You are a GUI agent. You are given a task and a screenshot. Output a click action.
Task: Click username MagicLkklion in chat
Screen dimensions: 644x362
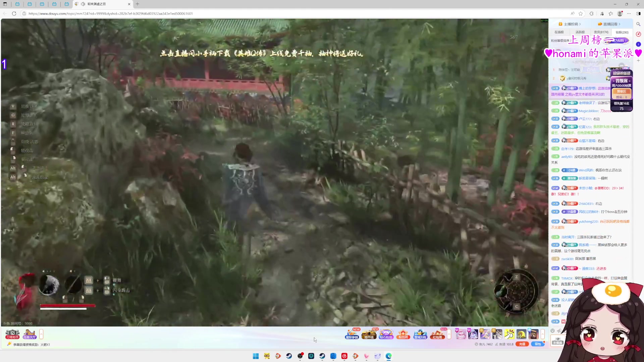tap(588, 111)
